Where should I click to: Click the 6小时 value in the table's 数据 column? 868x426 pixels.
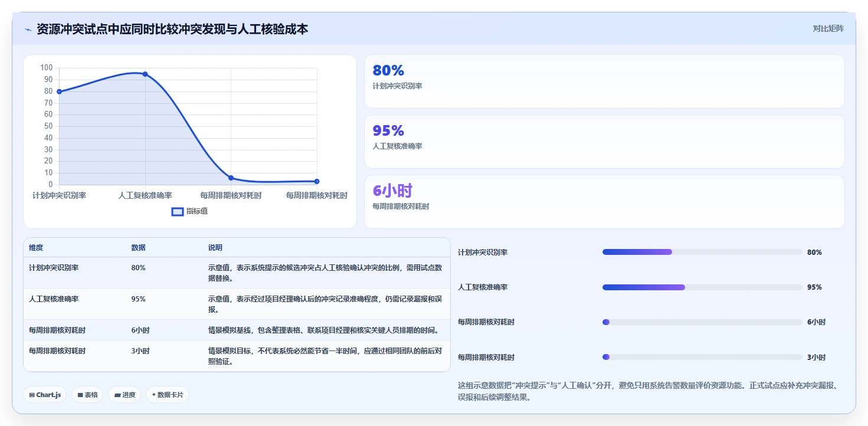click(140, 330)
